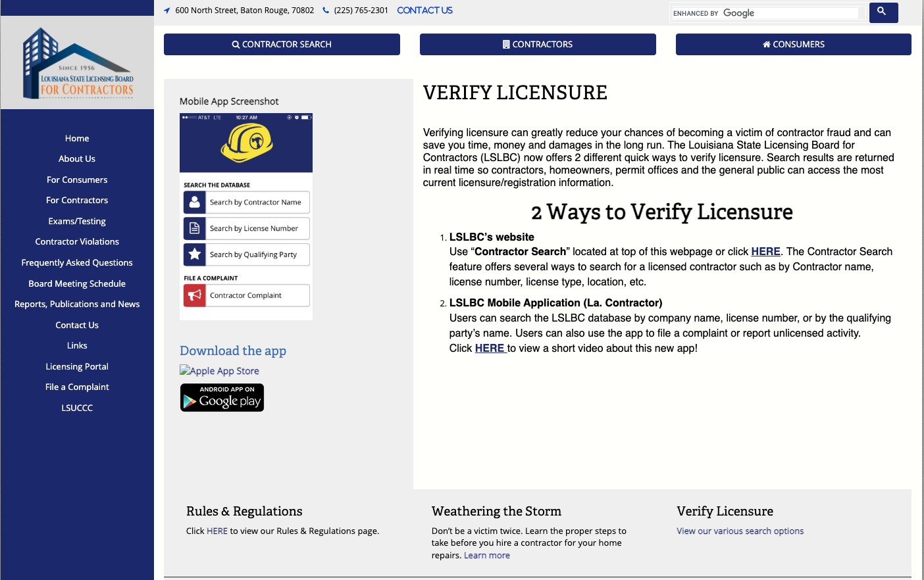Open the View our various search options link

click(x=740, y=531)
